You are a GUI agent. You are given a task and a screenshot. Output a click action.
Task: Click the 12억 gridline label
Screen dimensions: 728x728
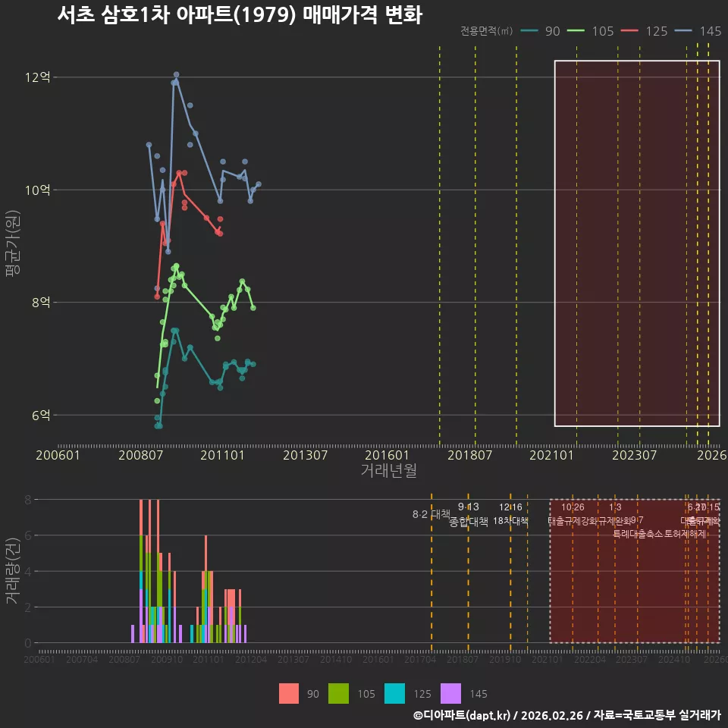(x=38, y=77)
